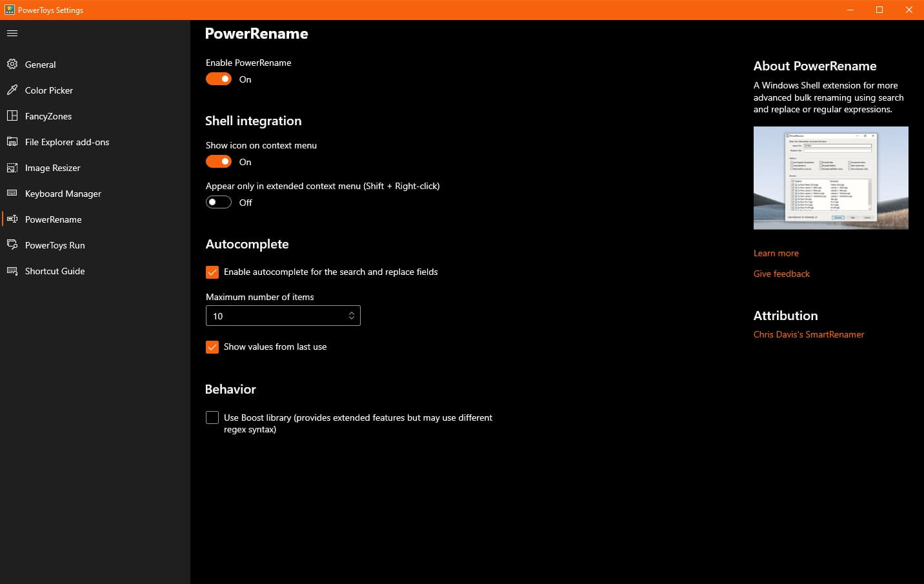Select the General settings icon
The height and width of the screenshot is (584, 924).
pyautogui.click(x=12, y=65)
